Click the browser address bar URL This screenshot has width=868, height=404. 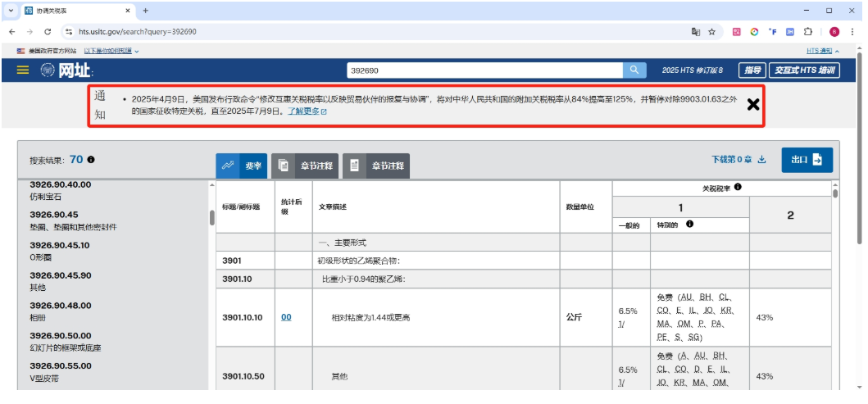coord(137,32)
